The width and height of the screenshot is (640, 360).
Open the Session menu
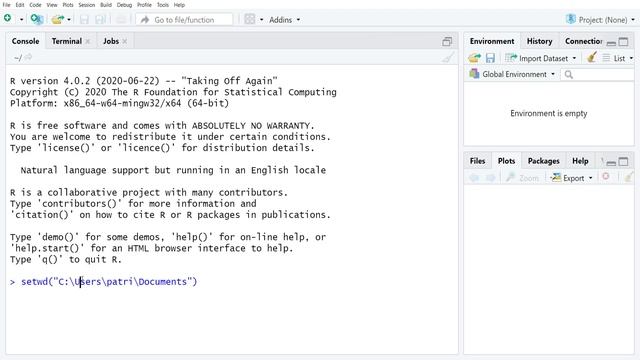[x=87, y=5]
